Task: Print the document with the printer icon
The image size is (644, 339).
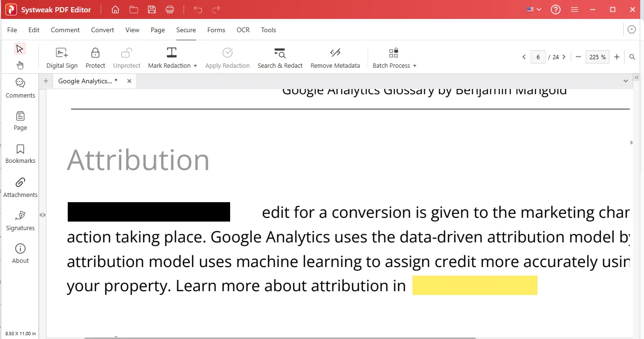Action: click(170, 9)
